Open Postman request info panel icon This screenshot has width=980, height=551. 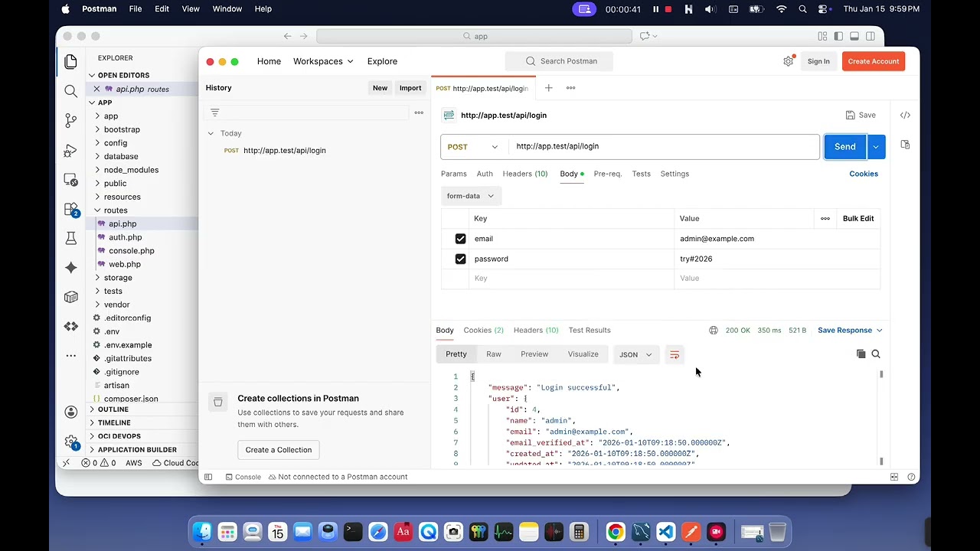pyautogui.click(x=905, y=145)
